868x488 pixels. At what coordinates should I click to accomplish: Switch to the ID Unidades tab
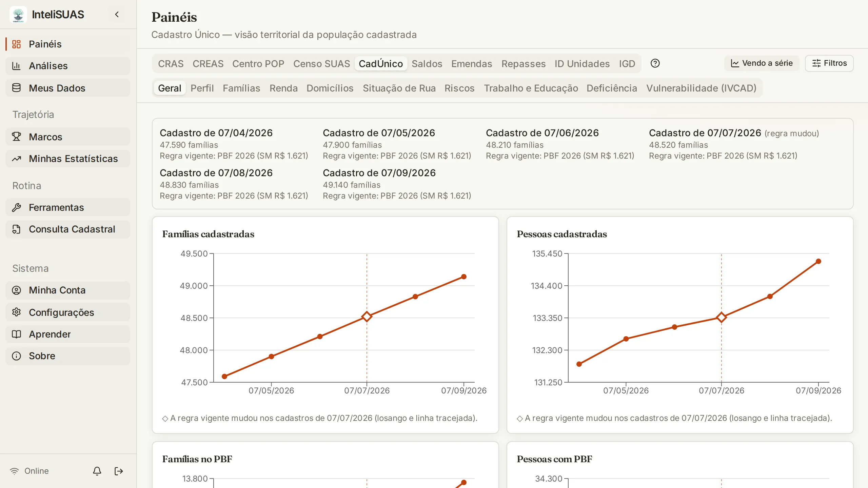(582, 64)
